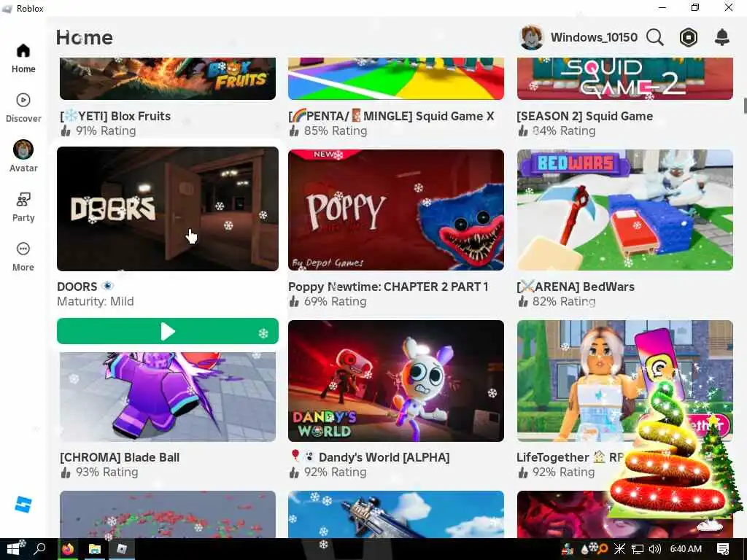Click the volume icon in system tray

(655, 550)
